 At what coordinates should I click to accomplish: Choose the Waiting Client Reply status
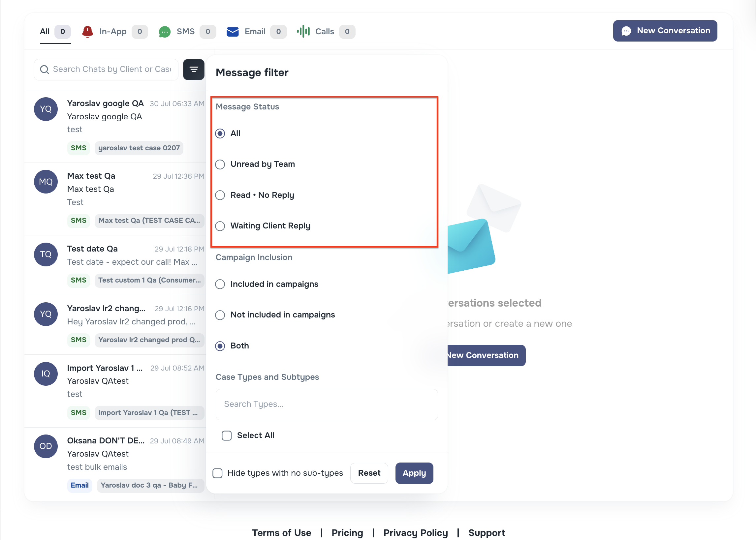(220, 226)
